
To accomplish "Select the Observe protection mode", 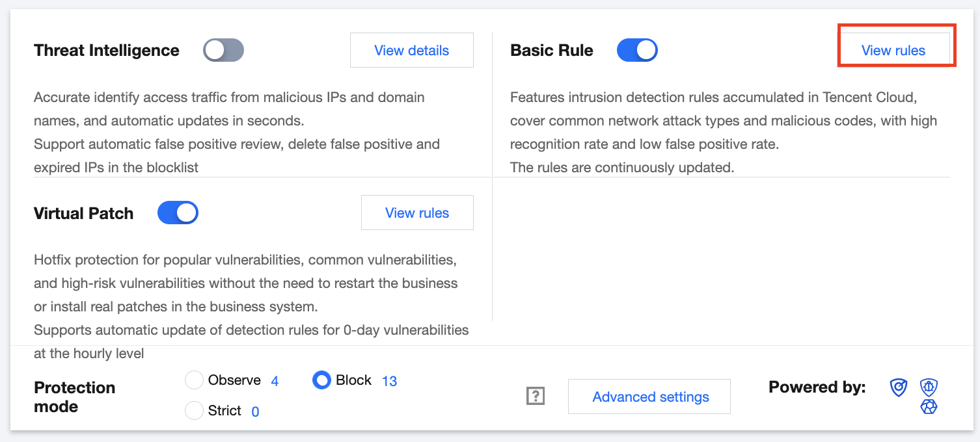I will pos(195,380).
